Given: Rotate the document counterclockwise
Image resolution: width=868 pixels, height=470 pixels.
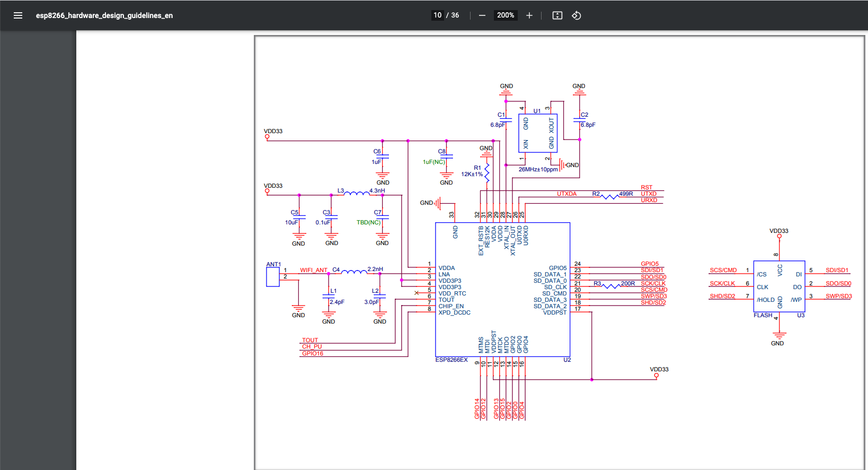Looking at the screenshot, I should coord(577,15).
